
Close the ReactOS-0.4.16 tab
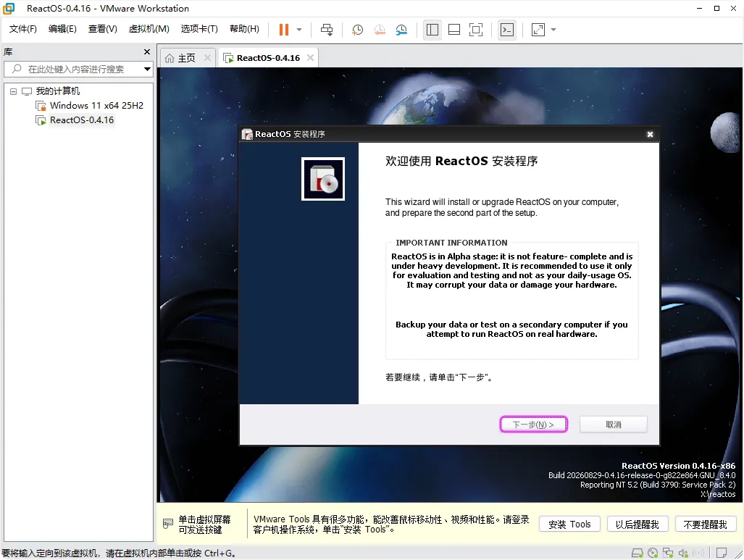coord(310,57)
